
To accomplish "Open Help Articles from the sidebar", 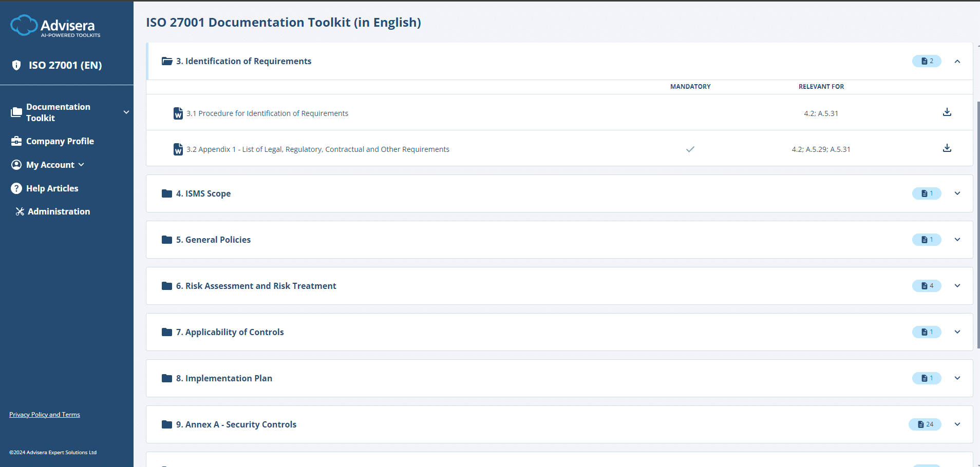I will [x=52, y=188].
